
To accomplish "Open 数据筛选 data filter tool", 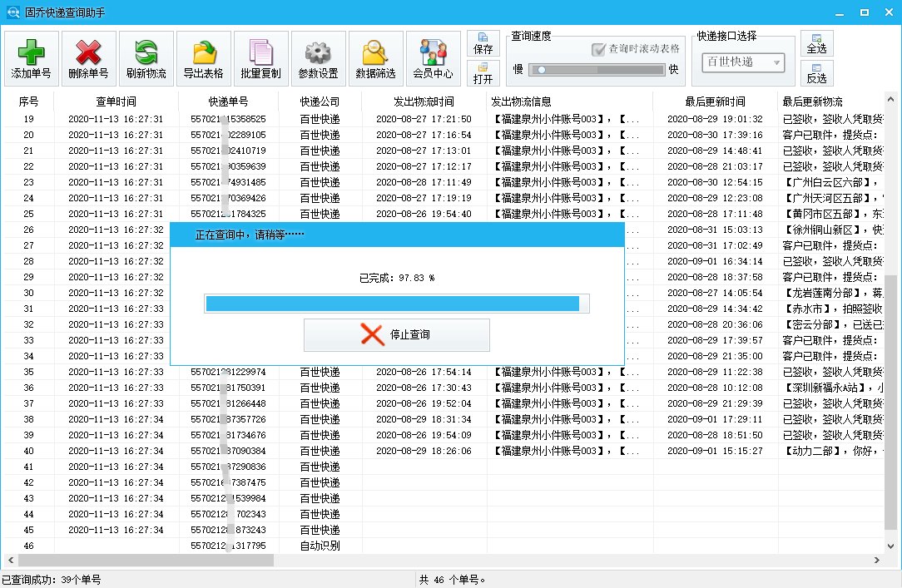I will 375,58.
